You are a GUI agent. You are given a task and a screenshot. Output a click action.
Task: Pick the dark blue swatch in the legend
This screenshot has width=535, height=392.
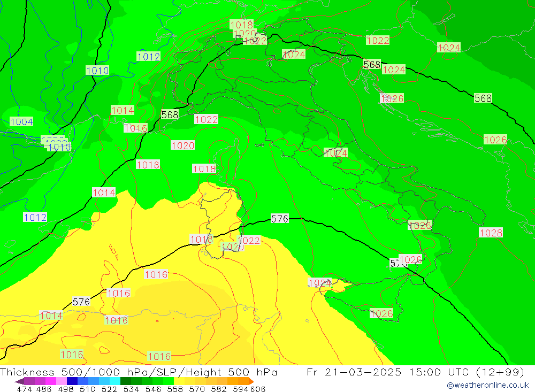click(x=72, y=381)
